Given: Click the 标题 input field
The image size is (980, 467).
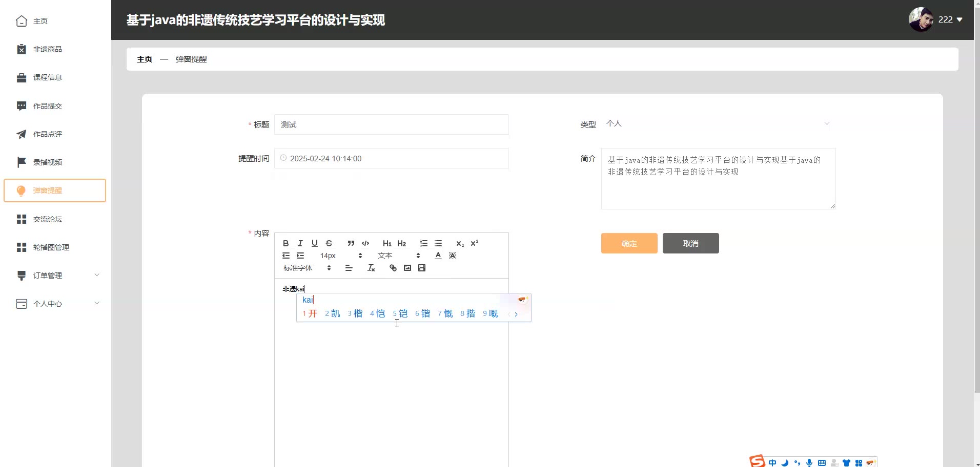Looking at the screenshot, I should [x=391, y=124].
